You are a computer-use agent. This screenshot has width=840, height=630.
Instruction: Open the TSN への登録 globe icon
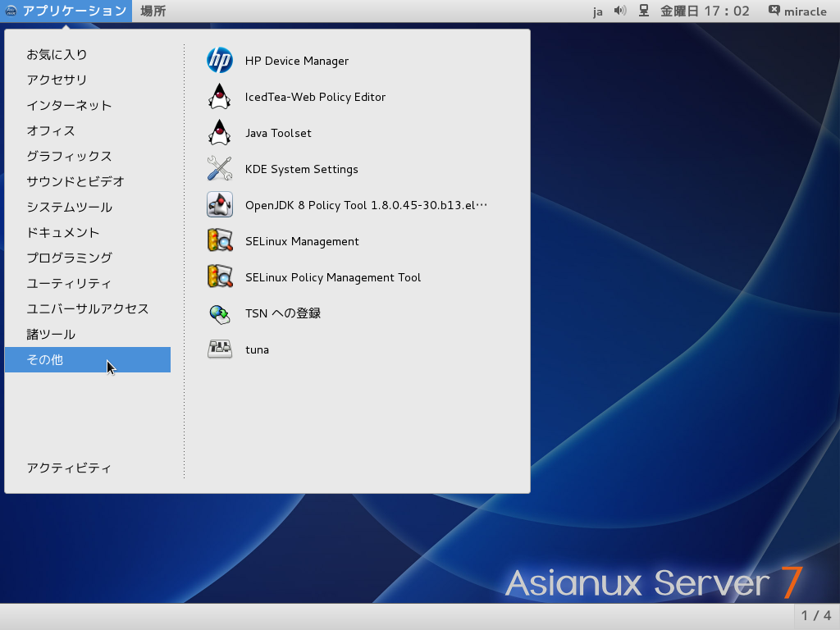tap(220, 313)
